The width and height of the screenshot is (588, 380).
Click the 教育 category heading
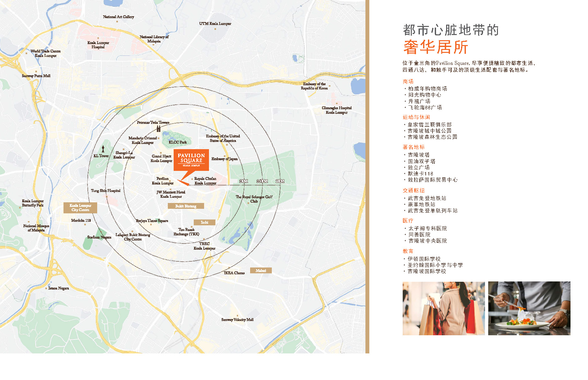pyautogui.click(x=408, y=251)
